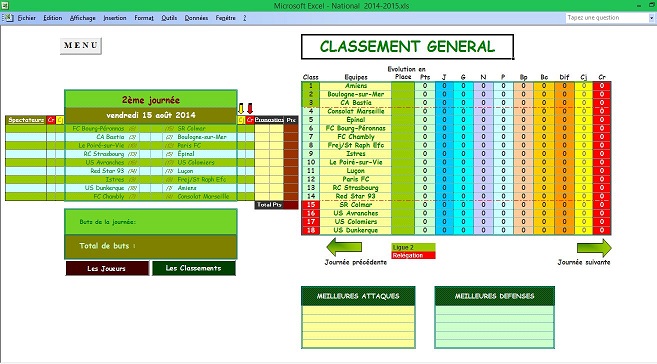This screenshot has width=657, height=364.
Task: Click the red Cr header beside Spectateurs
Action: coord(51,120)
